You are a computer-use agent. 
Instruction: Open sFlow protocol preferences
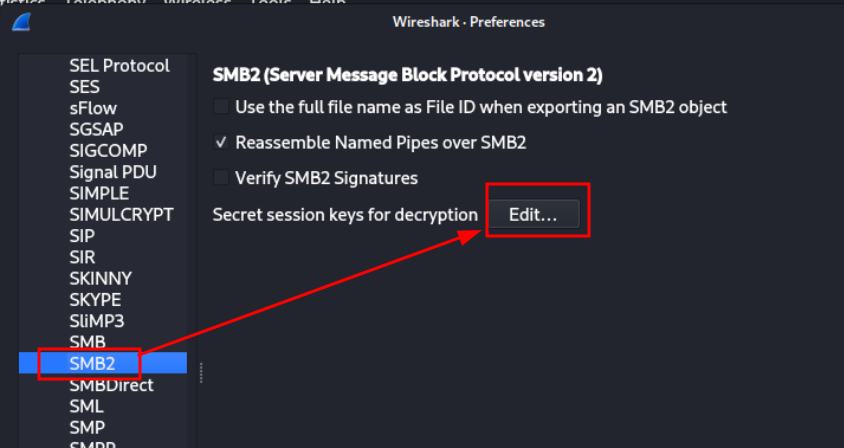tap(103, 108)
